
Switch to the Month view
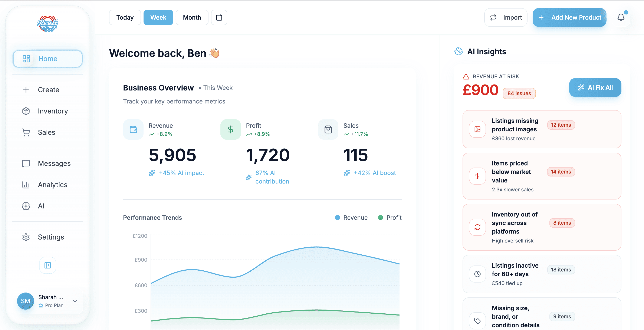tap(192, 17)
